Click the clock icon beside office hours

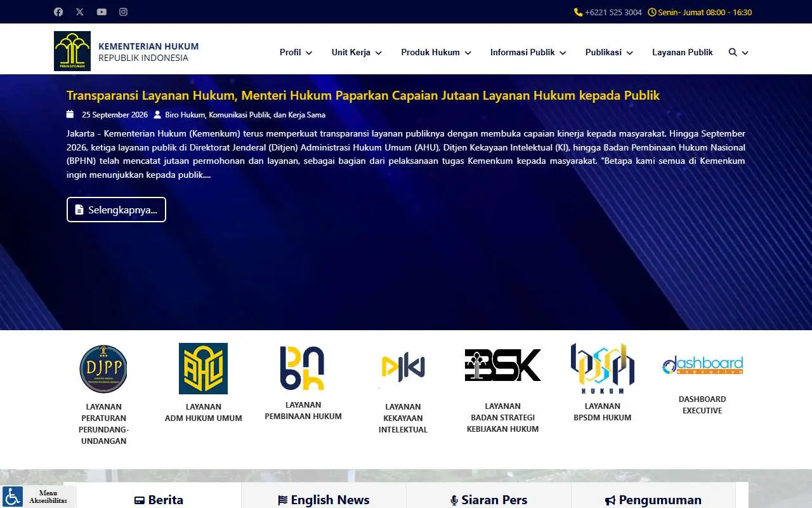coord(652,12)
